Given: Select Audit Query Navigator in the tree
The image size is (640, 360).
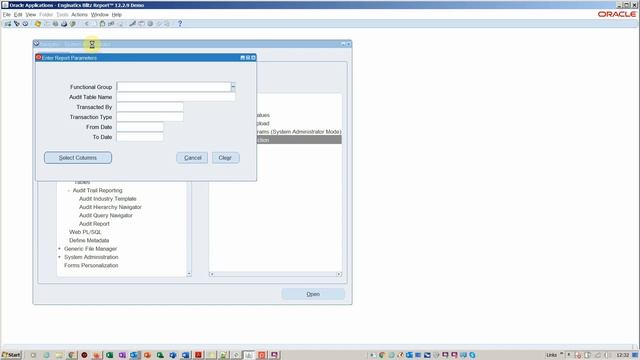Looking at the screenshot, I should pos(106,216).
